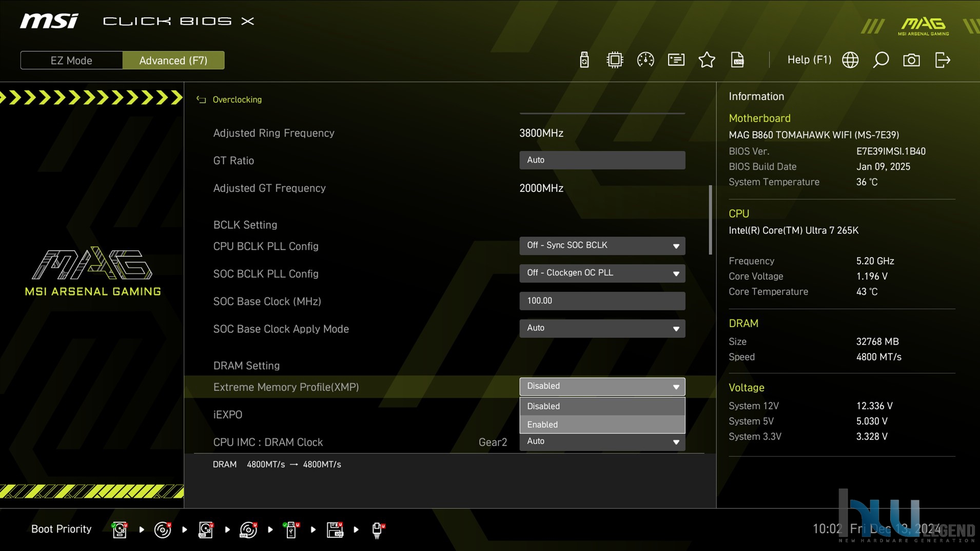Screen dimensions: 980x551
Task: Open the LOG file icon
Action: tap(737, 60)
